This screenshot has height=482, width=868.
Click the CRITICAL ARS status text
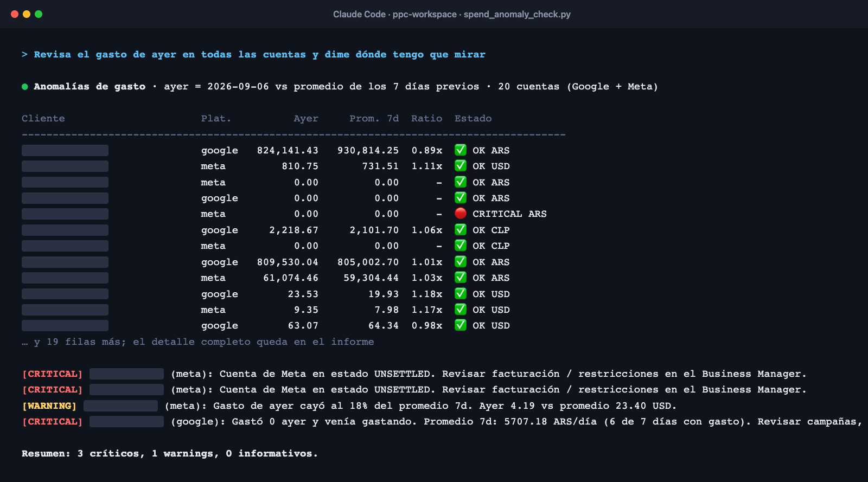(x=509, y=214)
